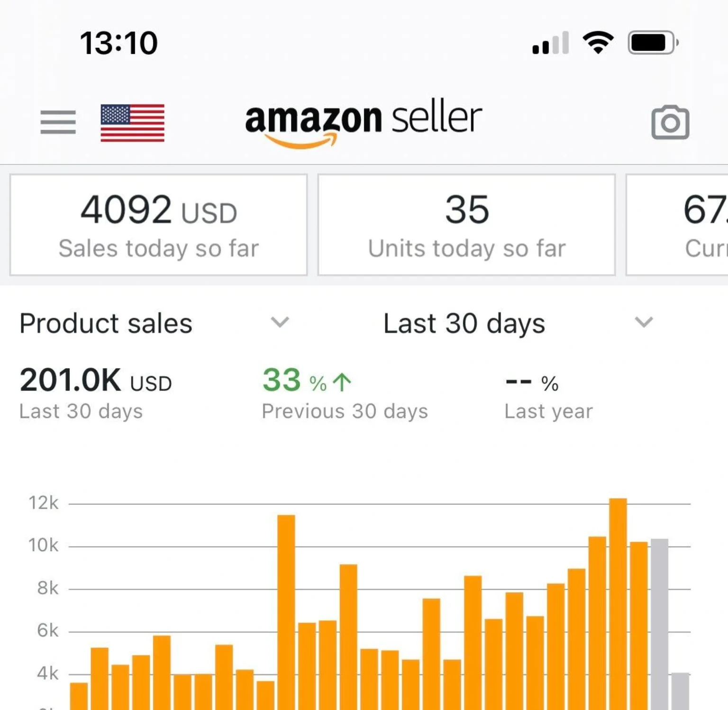Image resolution: width=728 pixels, height=710 pixels.
Task: Tap the Wi-Fi status icon
Action: [598, 43]
